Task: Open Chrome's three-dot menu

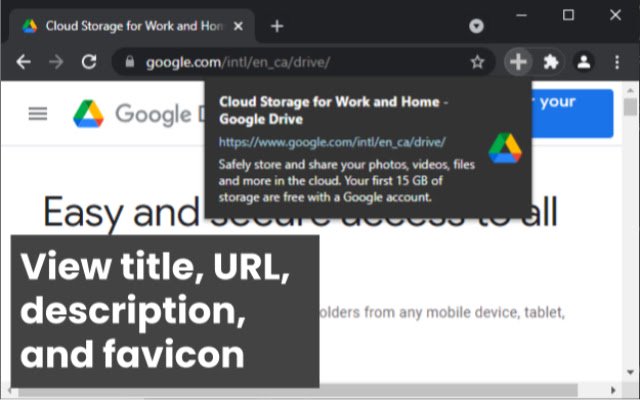Action: click(617, 62)
